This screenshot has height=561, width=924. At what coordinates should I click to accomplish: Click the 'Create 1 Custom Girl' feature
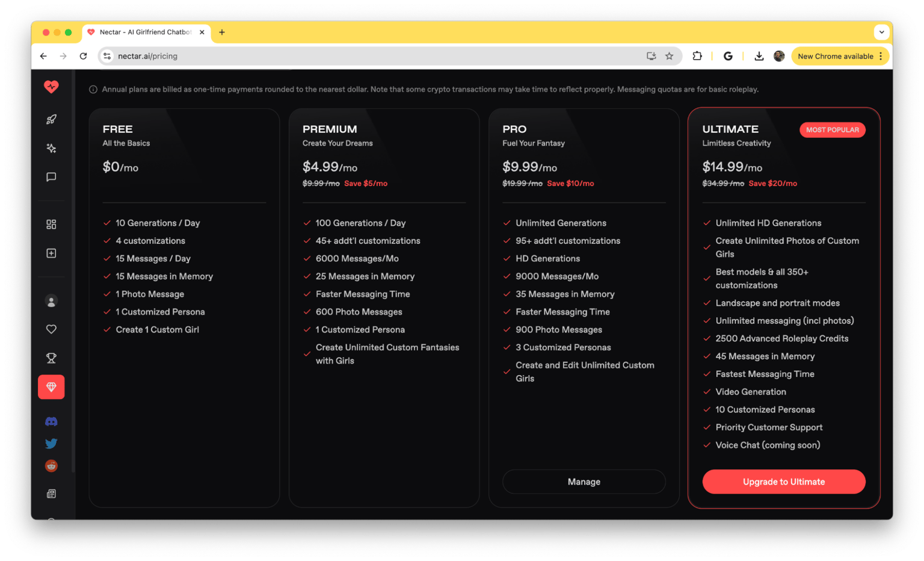tap(157, 330)
